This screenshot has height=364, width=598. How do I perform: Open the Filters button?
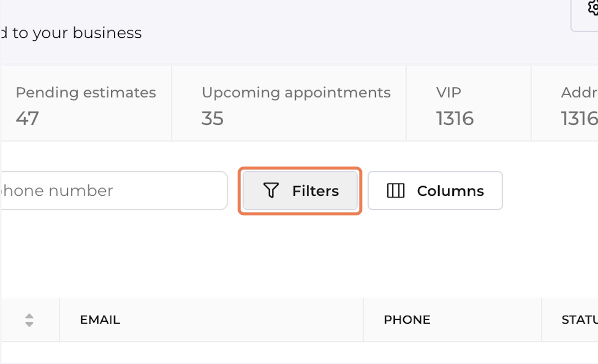point(300,190)
